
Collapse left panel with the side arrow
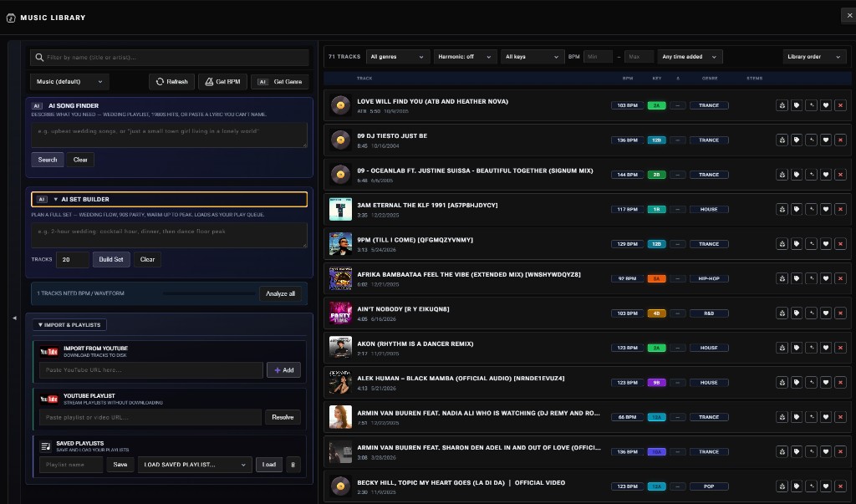tap(14, 318)
